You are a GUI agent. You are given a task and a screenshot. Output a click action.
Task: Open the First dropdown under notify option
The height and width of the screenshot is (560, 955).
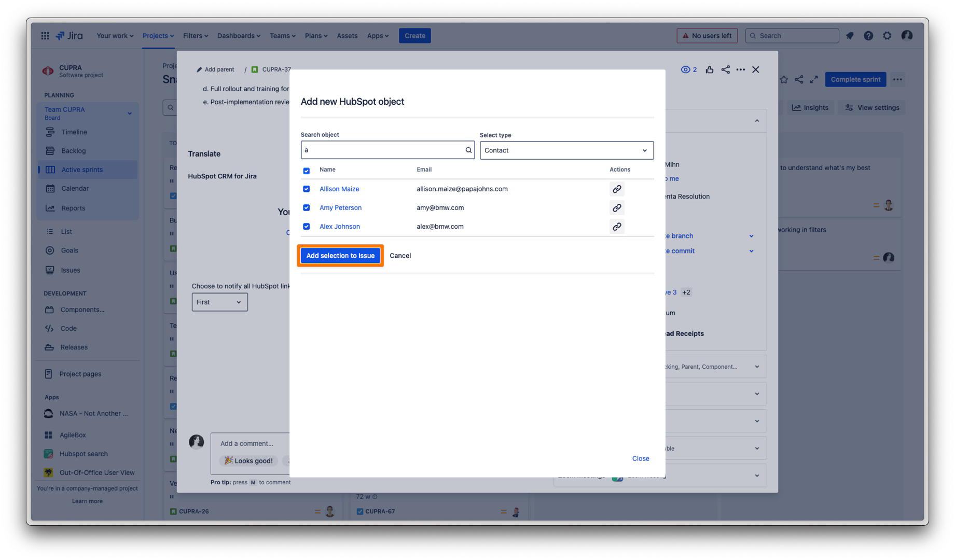(219, 302)
